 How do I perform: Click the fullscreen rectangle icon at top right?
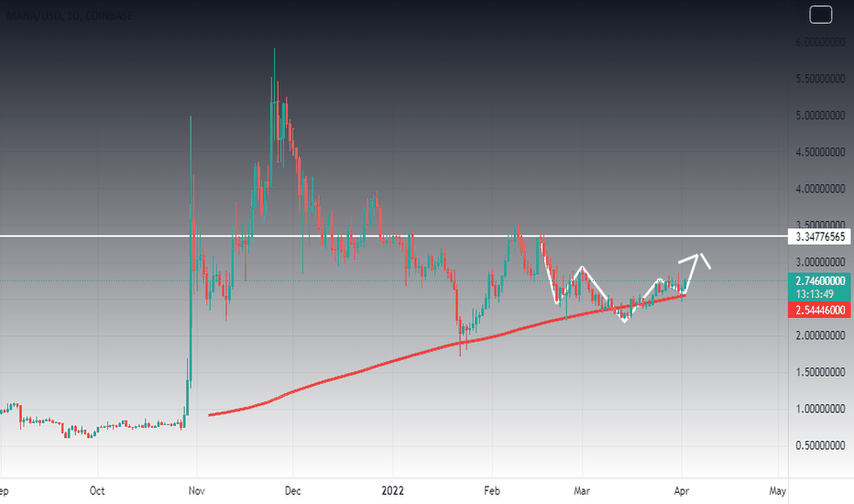pos(820,15)
